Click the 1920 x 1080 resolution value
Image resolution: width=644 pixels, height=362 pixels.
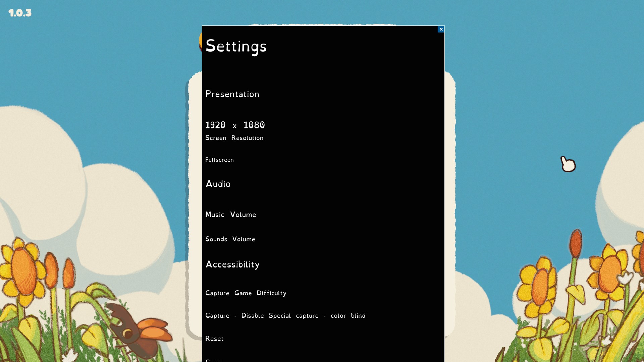tap(235, 125)
